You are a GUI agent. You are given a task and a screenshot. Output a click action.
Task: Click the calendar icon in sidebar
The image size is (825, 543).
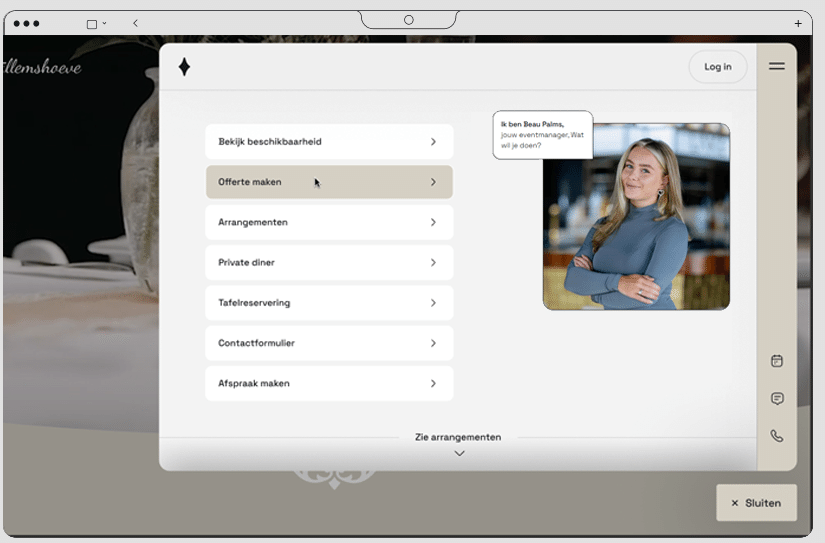[x=777, y=361]
